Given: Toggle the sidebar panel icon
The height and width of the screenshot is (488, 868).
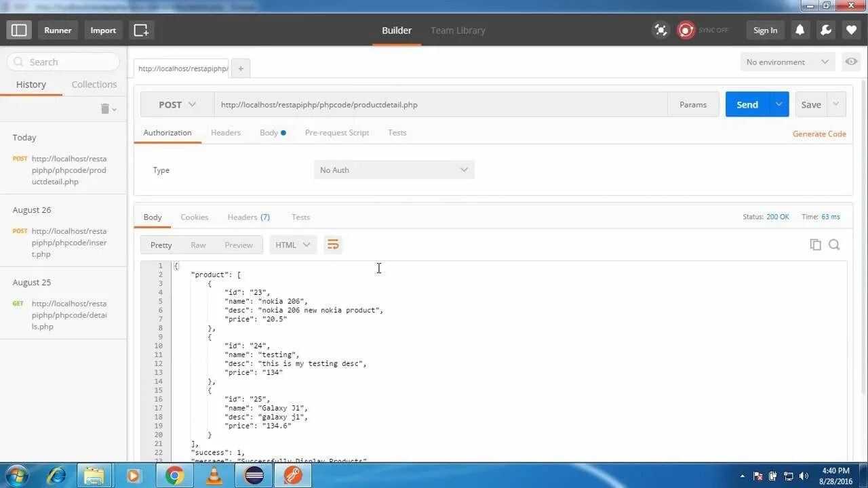Looking at the screenshot, I should 19,30.
